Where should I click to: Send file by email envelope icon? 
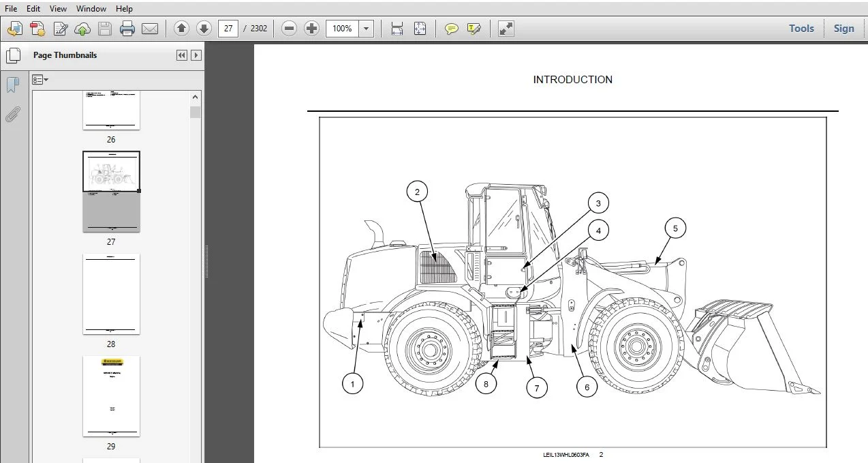150,29
